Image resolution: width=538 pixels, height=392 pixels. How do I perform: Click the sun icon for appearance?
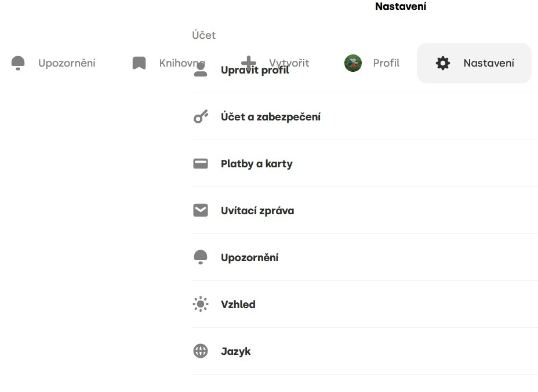tap(201, 305)
